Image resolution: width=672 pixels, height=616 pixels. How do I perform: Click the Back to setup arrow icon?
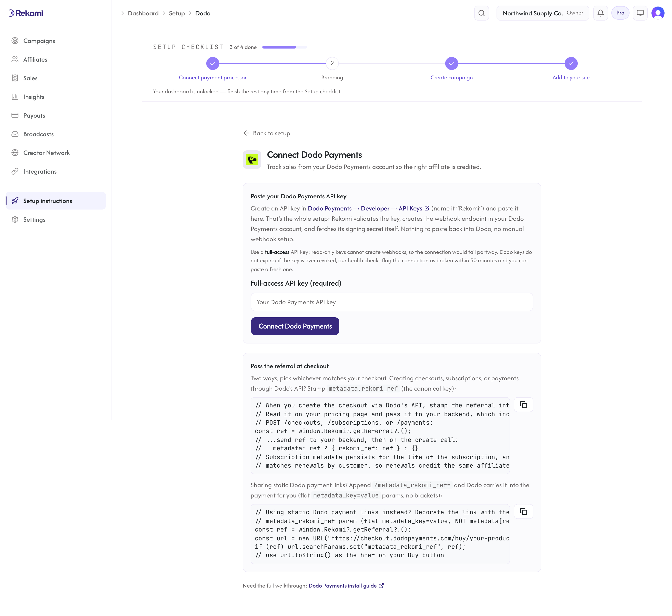point(246,133)
